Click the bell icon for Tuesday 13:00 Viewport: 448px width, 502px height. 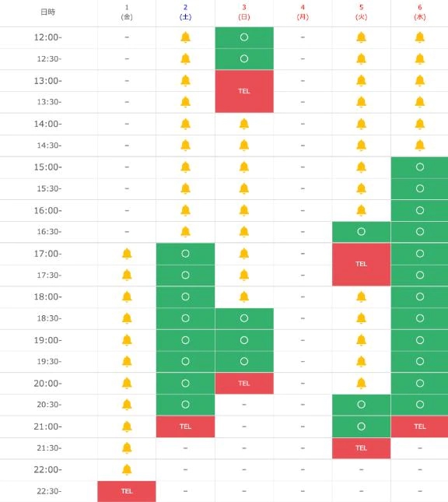click(x=361, y=80)
